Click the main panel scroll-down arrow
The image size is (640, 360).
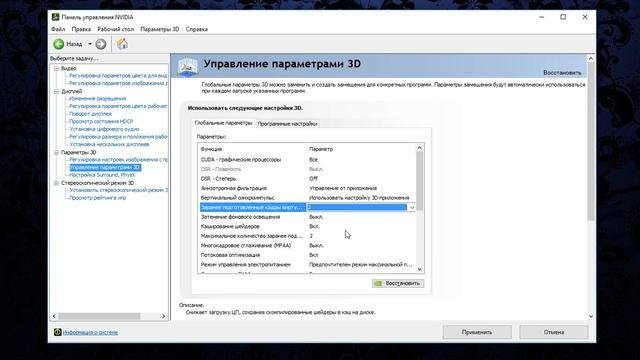tap(591, 316)
